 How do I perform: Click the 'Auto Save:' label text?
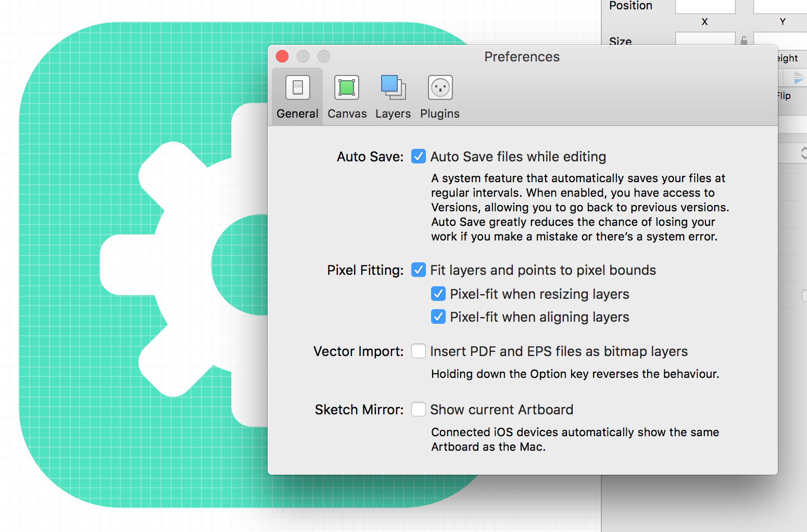370,157
